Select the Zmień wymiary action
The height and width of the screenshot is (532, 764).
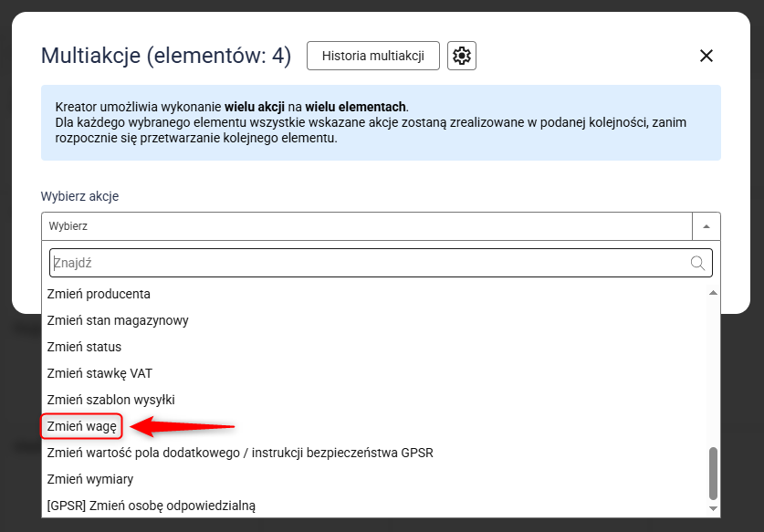coord(90,479)
